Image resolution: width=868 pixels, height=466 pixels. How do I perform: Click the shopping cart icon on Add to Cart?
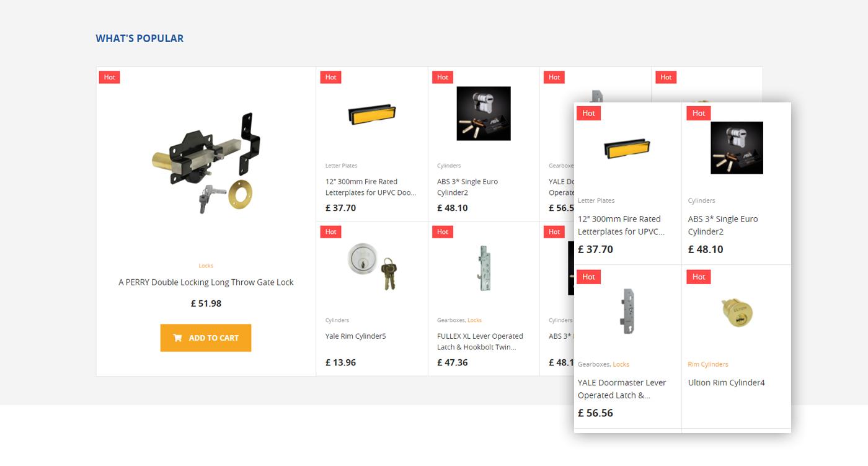coord(177,338)
